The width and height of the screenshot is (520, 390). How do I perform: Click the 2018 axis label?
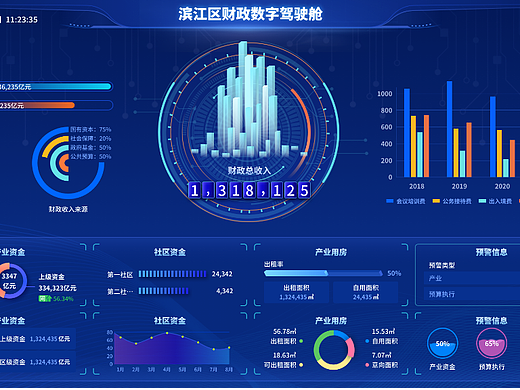click(417, 186)
